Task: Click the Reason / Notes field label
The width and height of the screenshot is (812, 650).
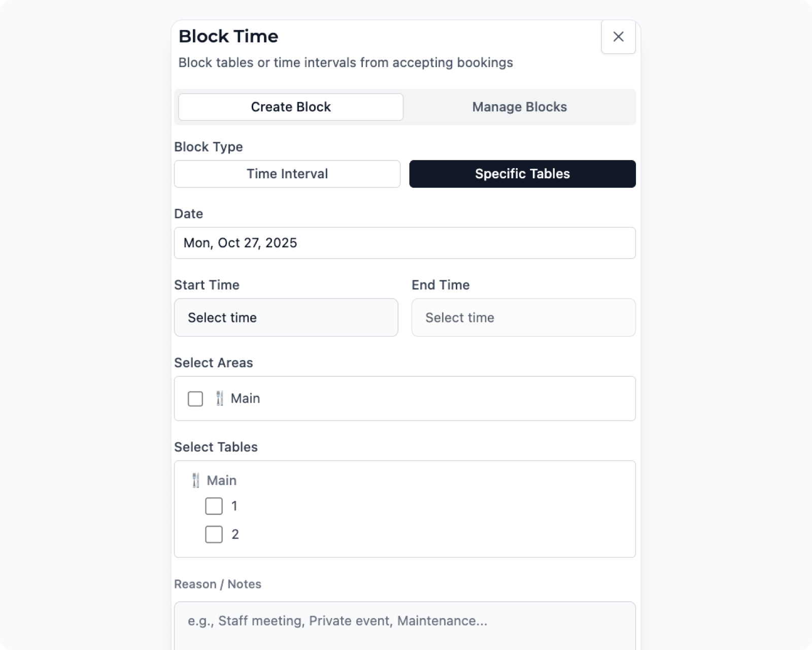Action: [x=218, y=584]
